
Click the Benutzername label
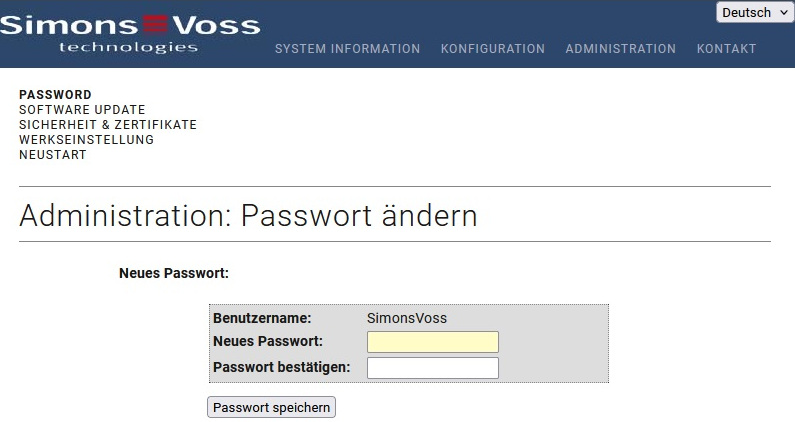tap(262, 318)
